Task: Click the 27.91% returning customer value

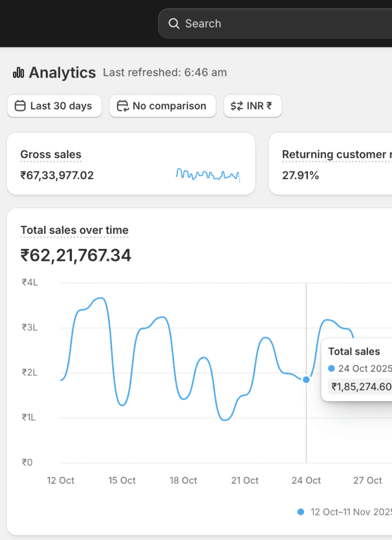Action: [x=301, y=176]
